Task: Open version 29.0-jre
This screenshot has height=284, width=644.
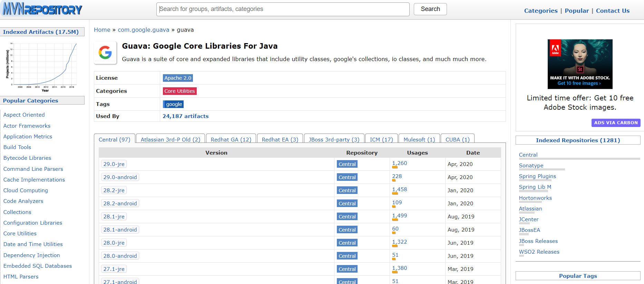Action: click(114, 164)
